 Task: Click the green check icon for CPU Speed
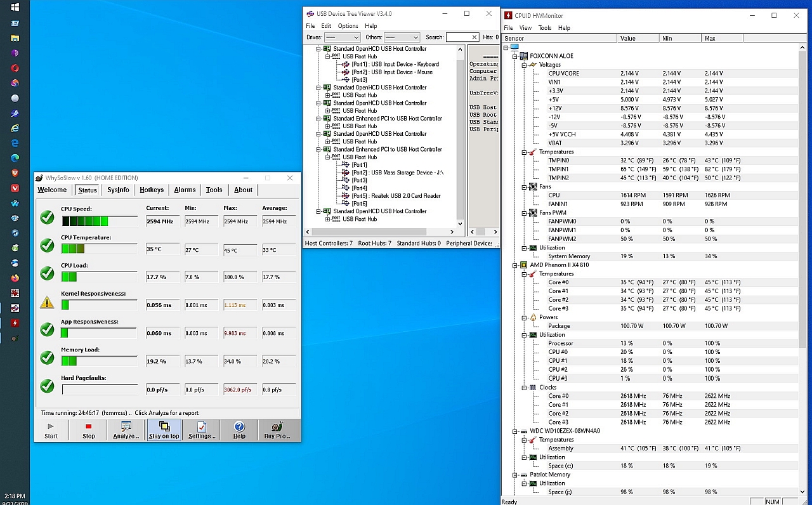pyautogui.click(x=47, y=218)
